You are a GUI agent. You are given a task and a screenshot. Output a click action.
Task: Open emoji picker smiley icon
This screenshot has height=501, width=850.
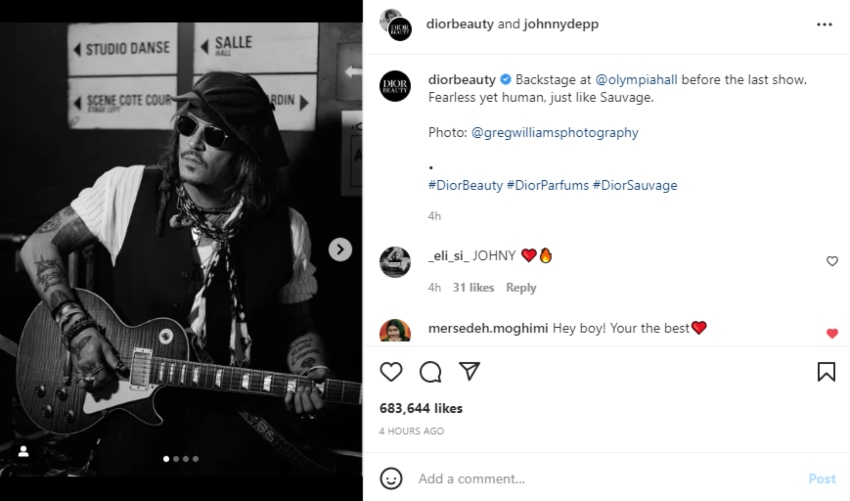391,478
